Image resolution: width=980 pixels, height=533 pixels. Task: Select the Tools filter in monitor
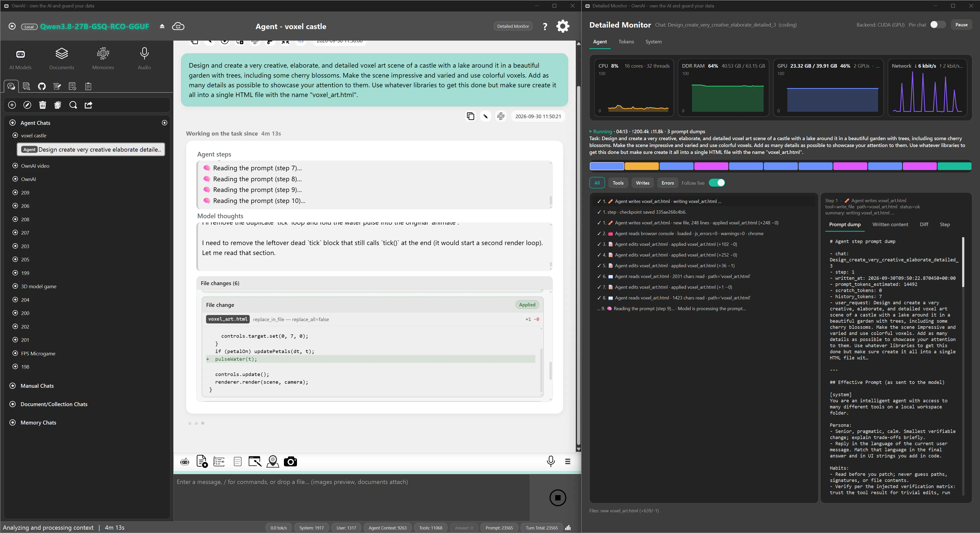click(x=618, y=183)
